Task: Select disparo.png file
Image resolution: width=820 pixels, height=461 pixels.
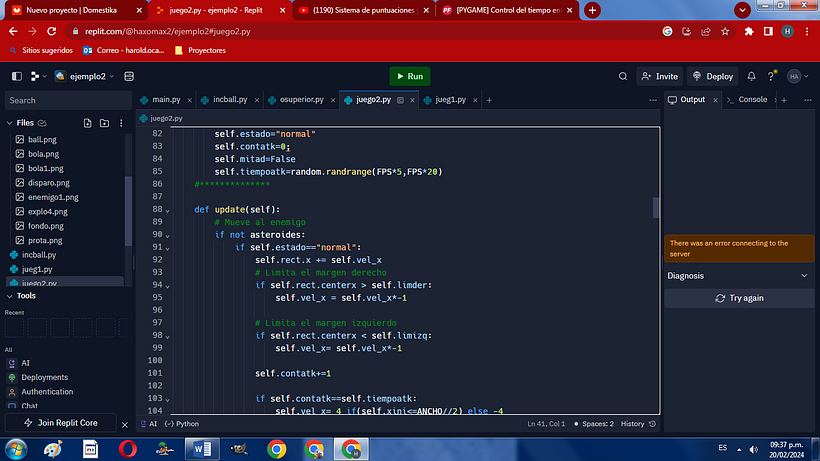Action: pyautogui.click(x=48, y=183)
